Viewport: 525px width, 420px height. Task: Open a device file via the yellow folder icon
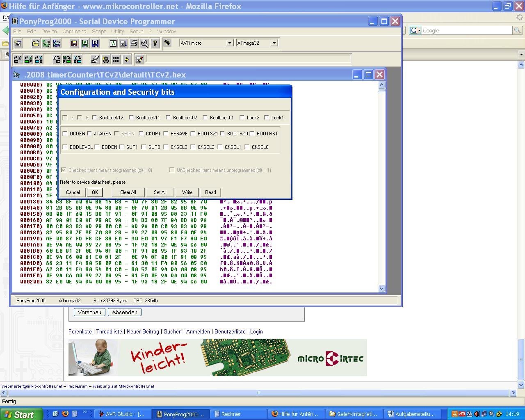click(36, 43)
